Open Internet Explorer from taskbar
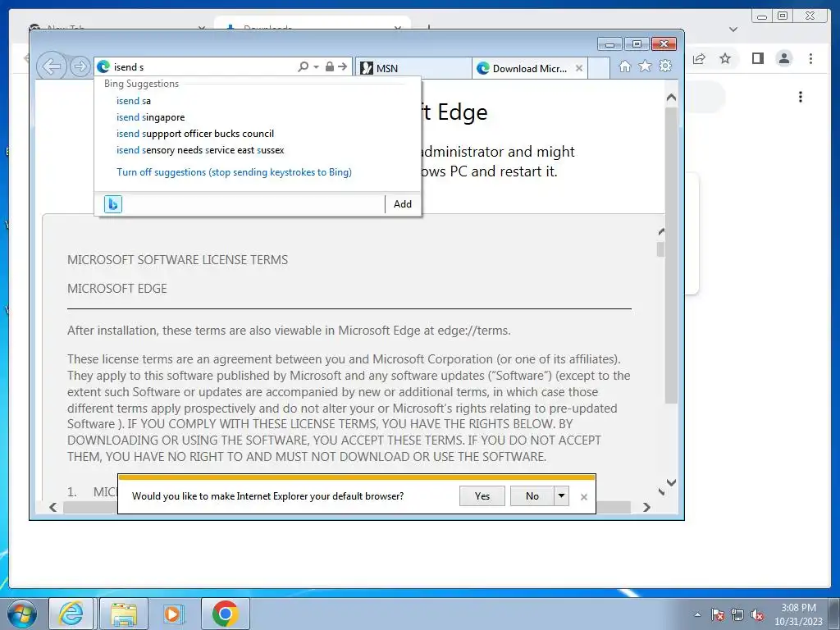 71,614
